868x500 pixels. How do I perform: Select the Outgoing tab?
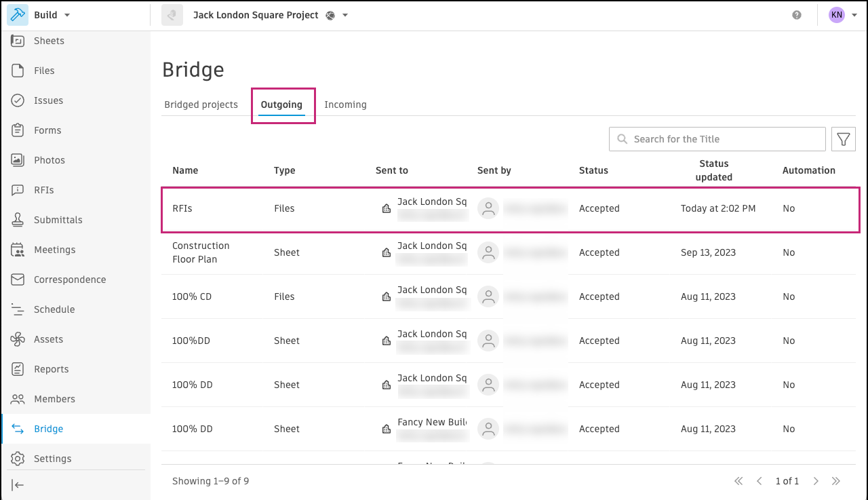281,104
